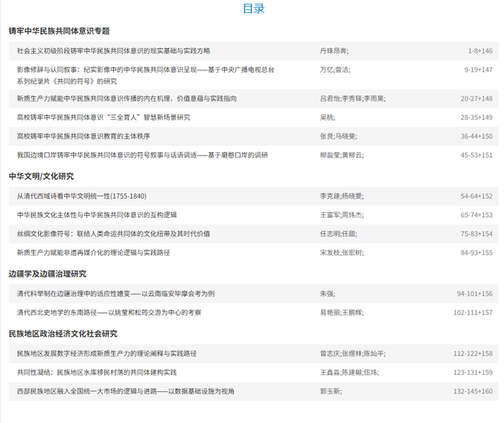Click author name 朱强
Viewport: 504px width, 423px height.
point(327,294)
